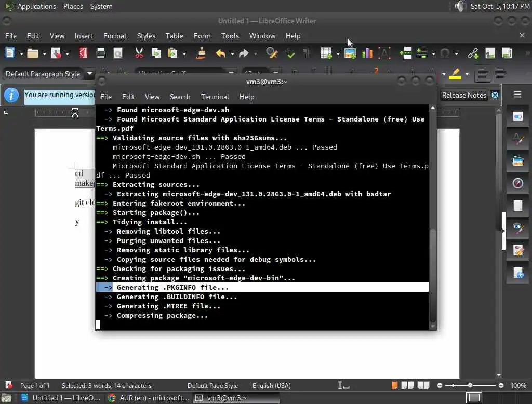Open dropdown arrow next to Special Character
This screenshot has height=404, width=532.
tap(456, 54)
